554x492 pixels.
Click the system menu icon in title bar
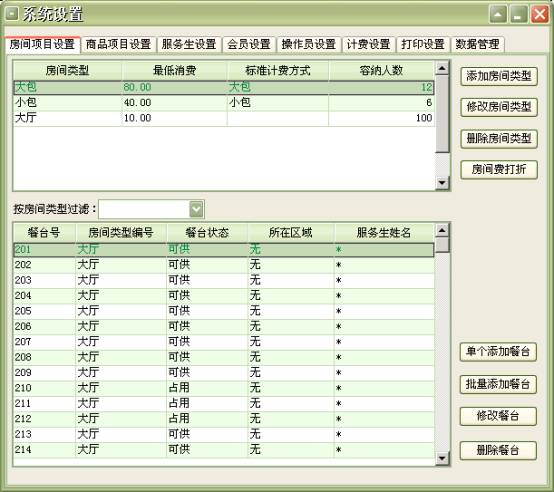pyautogui.click(x=12, y=14)
